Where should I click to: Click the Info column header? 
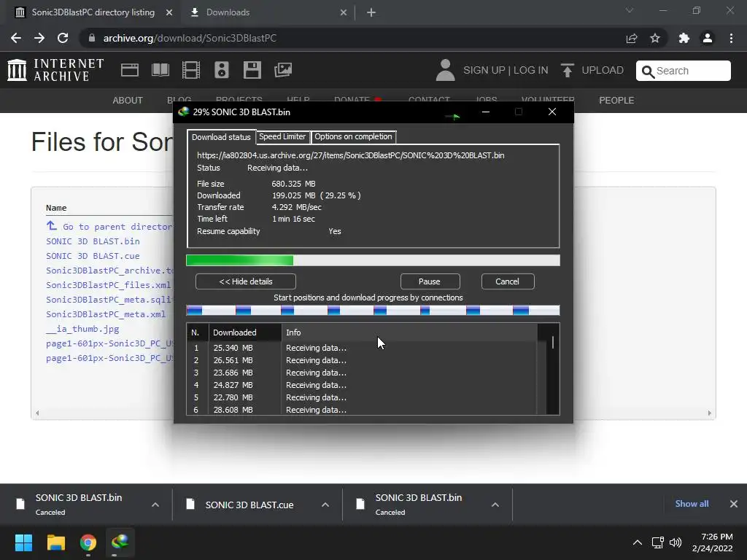click(409, 332)
